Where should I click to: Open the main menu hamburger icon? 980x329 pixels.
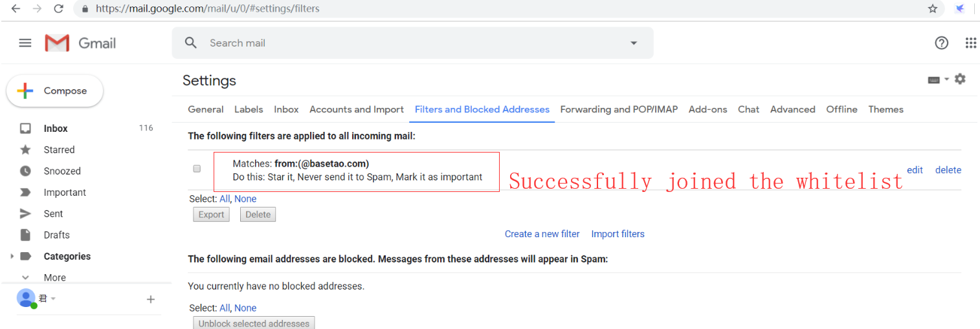coord(25,43)
